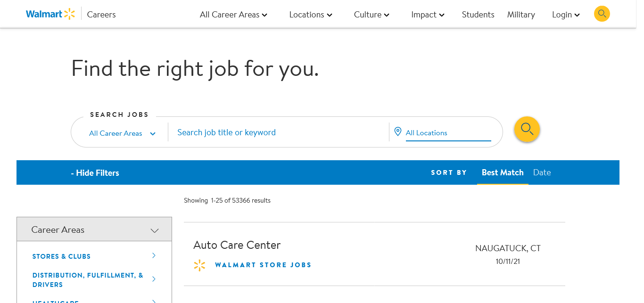Open All Career Areas menu in header
Image resolution: width=644 pixels, height=303 pixels.
[233, 15]
